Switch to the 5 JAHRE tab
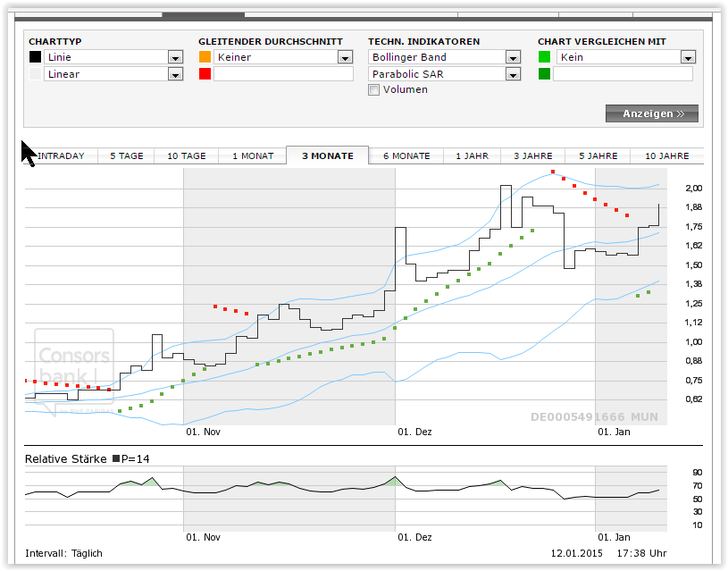This screenshot has width=728, height=571. point(598,156)
